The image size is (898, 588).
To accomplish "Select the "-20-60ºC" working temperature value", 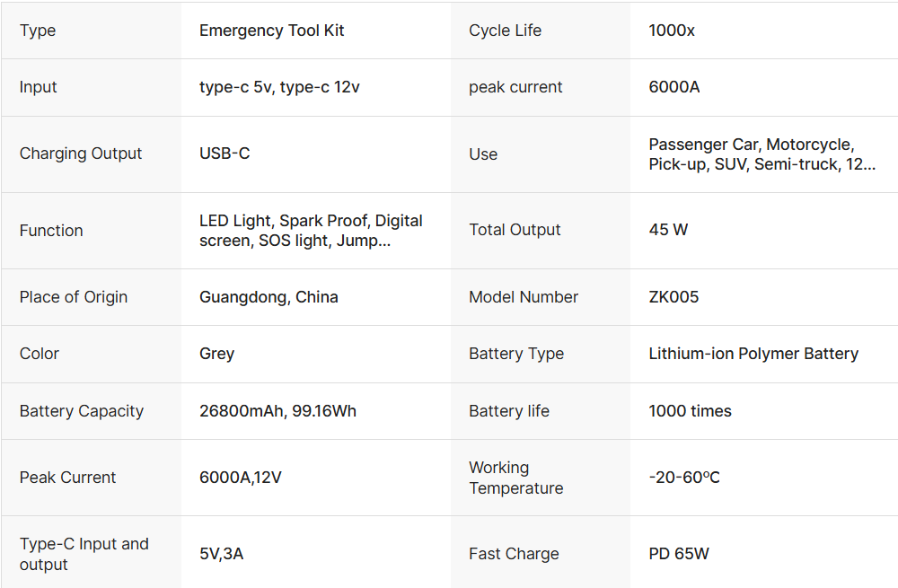I will point(684,478).
